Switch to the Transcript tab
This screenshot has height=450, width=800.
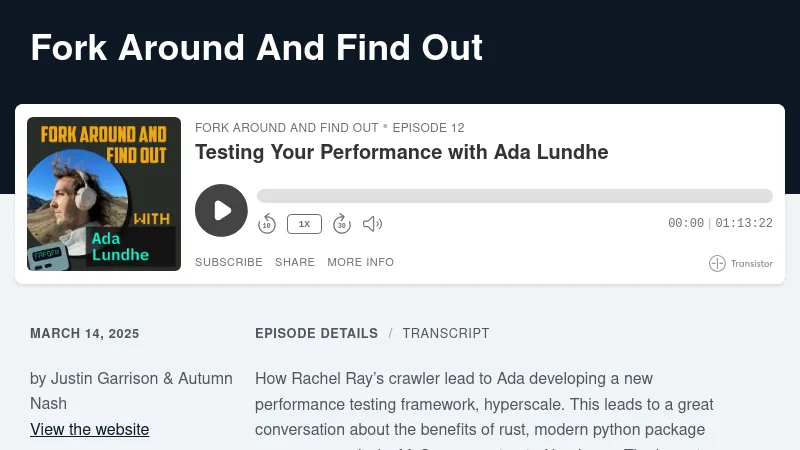(446, 333)
